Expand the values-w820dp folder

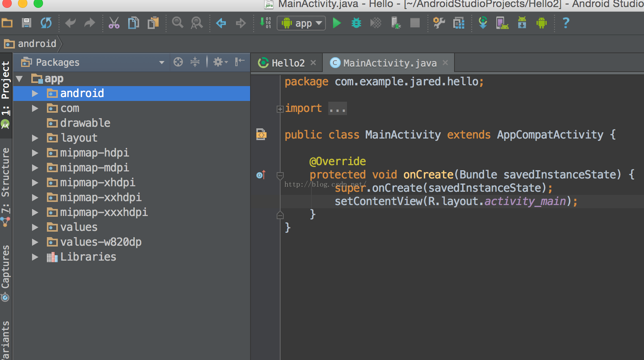(x=35, y=242)
